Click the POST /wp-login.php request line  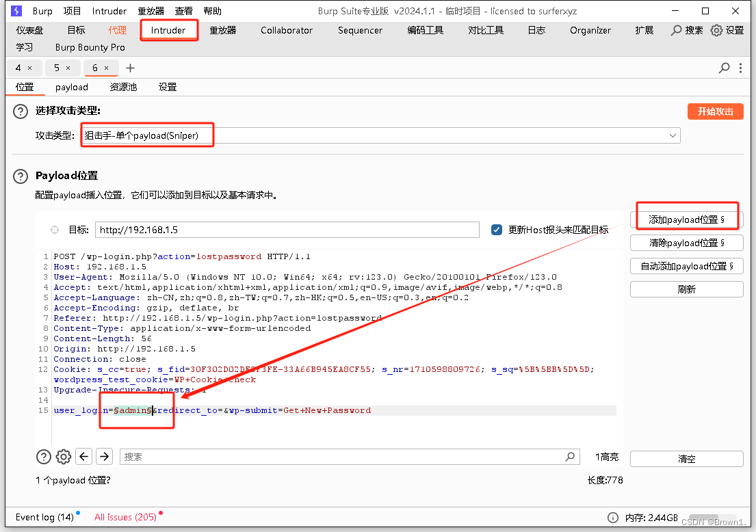182,257
